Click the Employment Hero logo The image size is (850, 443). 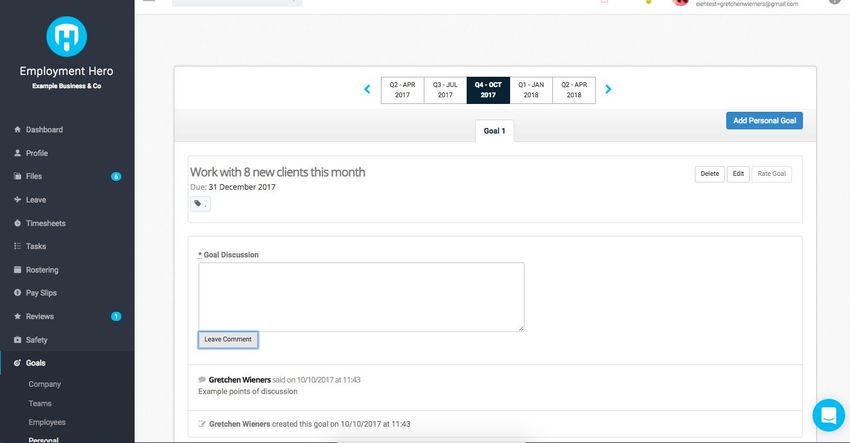click(x=67, y=36)
